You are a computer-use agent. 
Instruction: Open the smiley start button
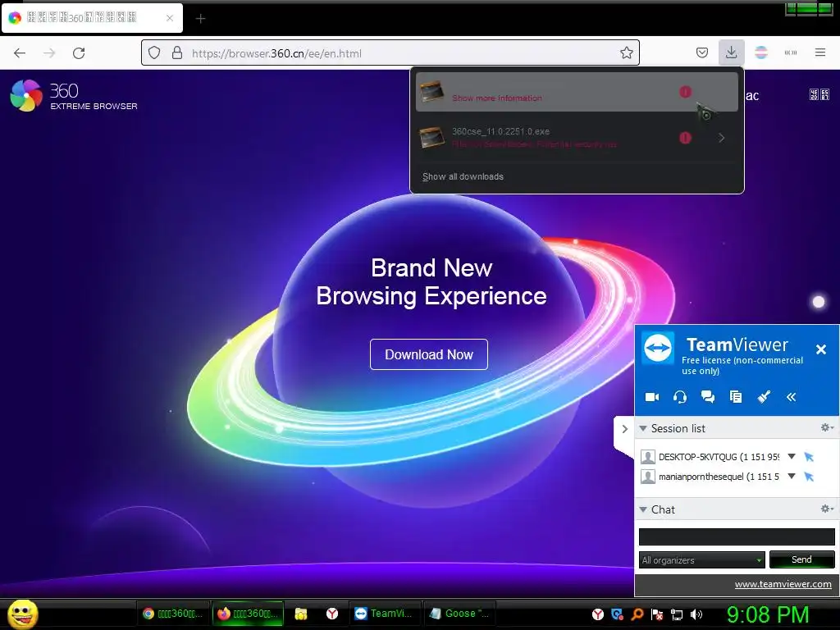click(22, 614)
